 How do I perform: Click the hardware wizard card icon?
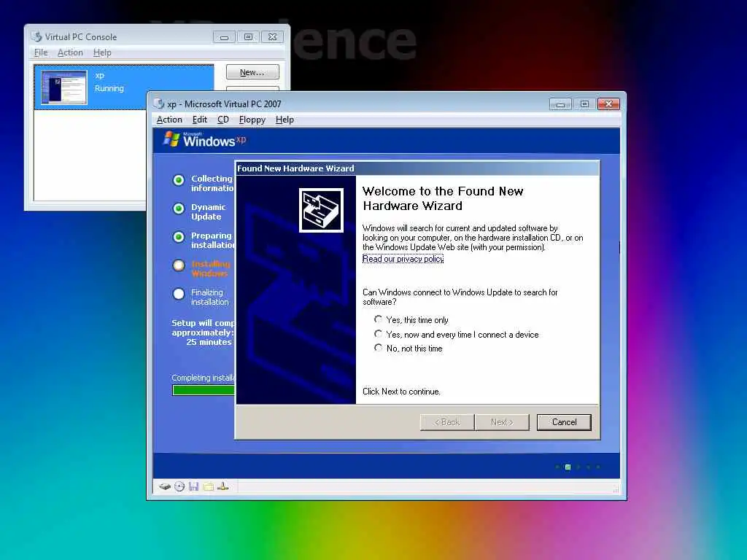(321, 211)
